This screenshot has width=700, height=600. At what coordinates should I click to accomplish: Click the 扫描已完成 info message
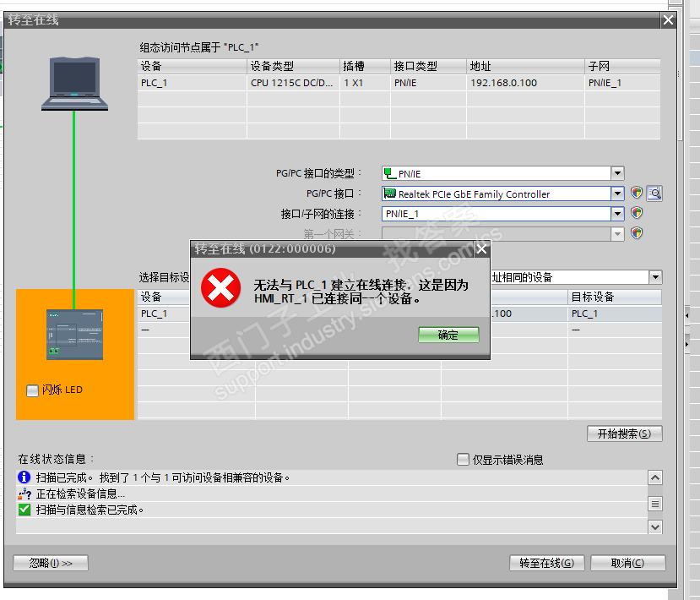(163, 477)
